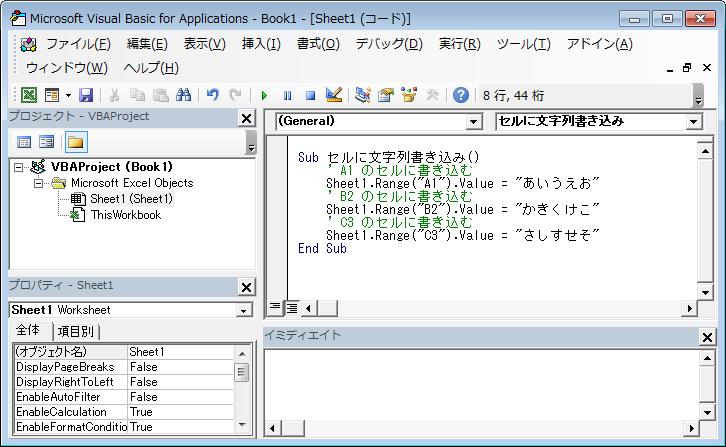Open the Project Explorer icon
The width and height of the screenshot is (726, 447).
363,95
